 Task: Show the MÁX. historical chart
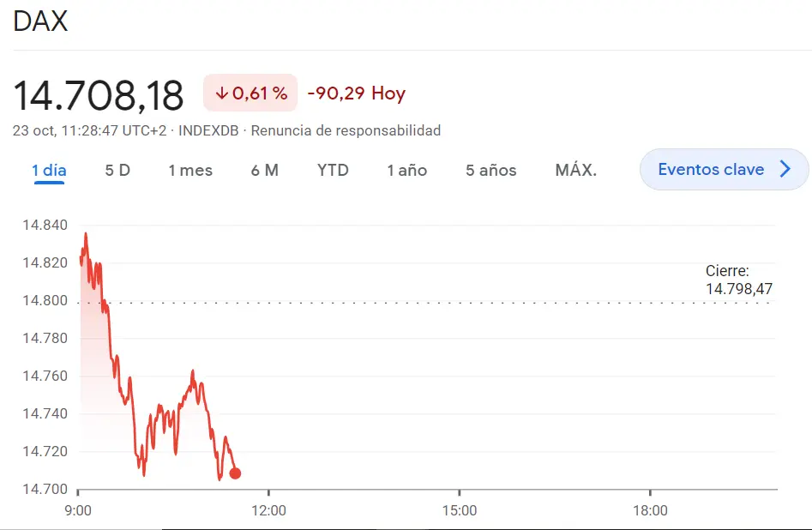pos(574,170)
